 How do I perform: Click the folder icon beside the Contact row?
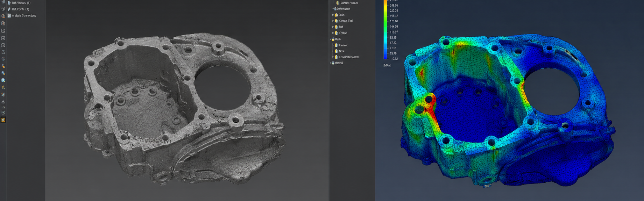point(336,33)
